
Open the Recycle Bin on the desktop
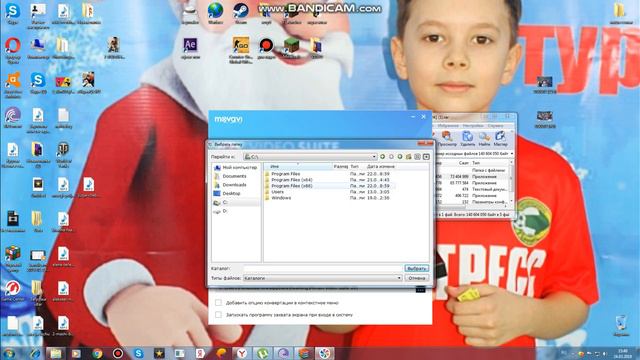pos(621,325)
